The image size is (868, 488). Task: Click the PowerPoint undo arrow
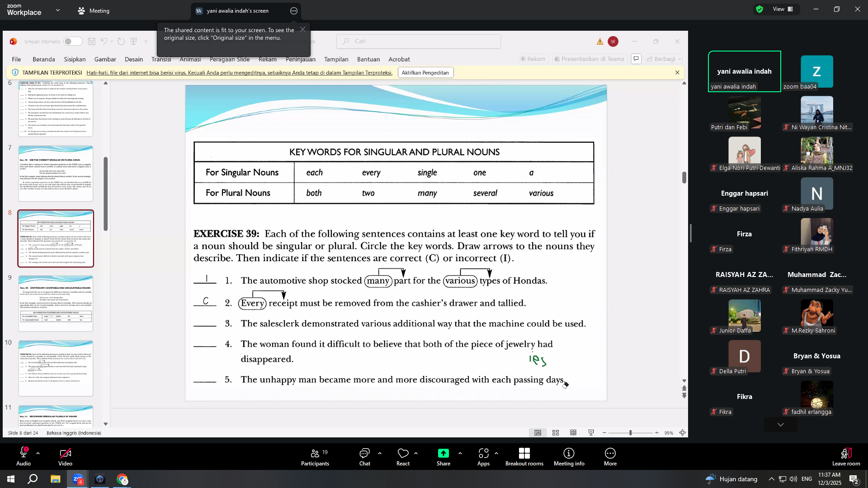[104, 41]
